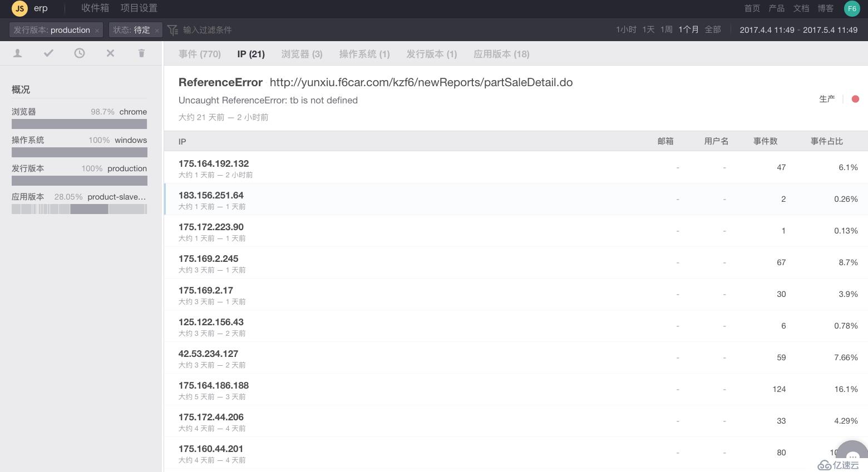Open the 文档 link
Viewport: 868px width, 472px height.
pyautogui.click(x=801, y=8)
